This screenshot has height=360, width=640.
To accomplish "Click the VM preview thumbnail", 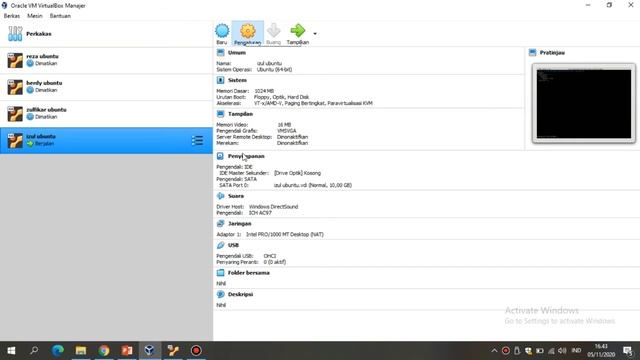I will (584, 104).
